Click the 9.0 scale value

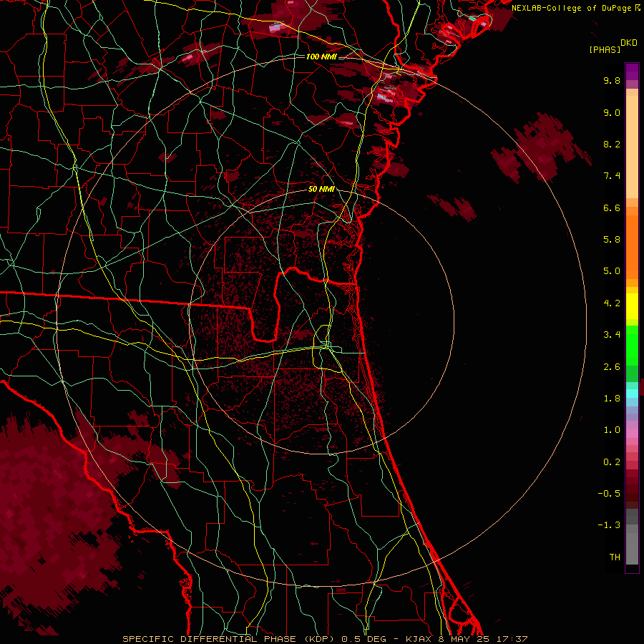point(612,112)
